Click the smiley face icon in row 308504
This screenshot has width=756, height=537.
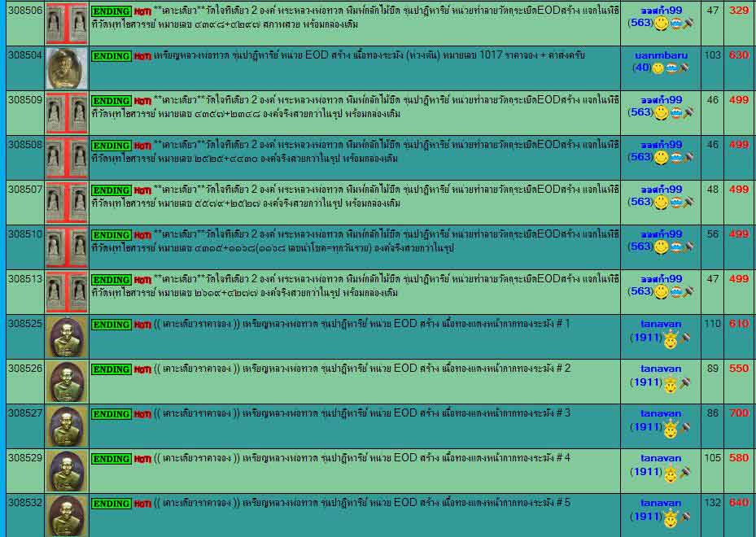pos(658,68)
